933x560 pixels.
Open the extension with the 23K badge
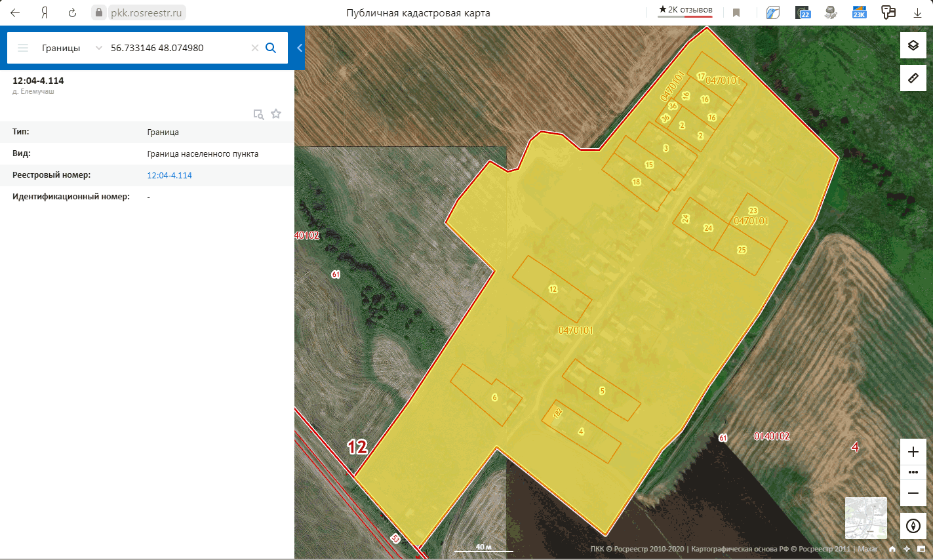tap(859, 12)
